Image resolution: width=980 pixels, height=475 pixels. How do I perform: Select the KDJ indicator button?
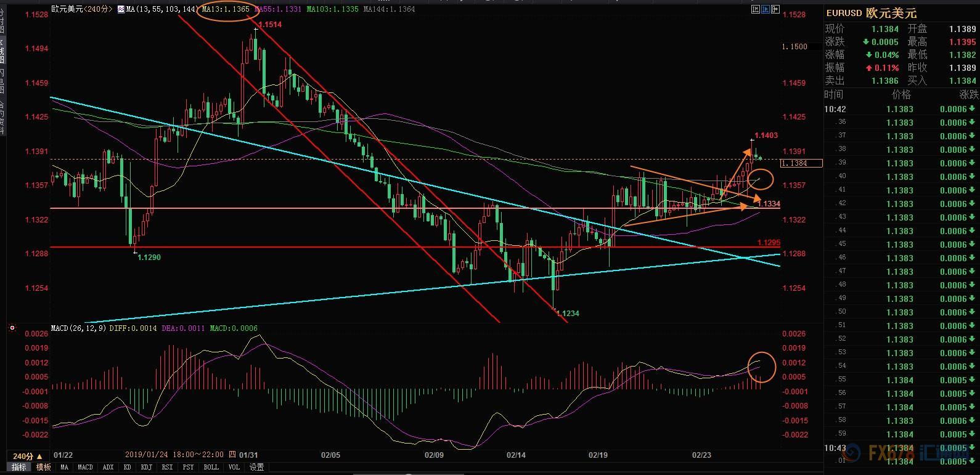point(147,467)
